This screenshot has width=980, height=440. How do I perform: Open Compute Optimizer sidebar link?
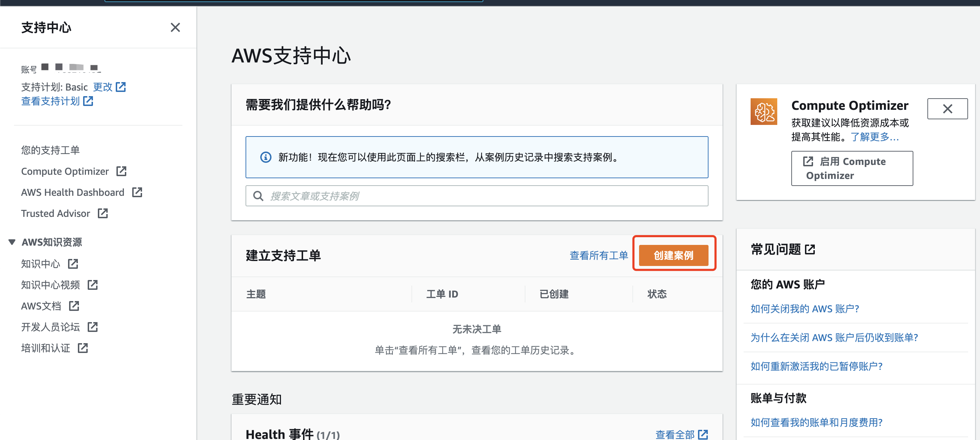pos(65,171)
